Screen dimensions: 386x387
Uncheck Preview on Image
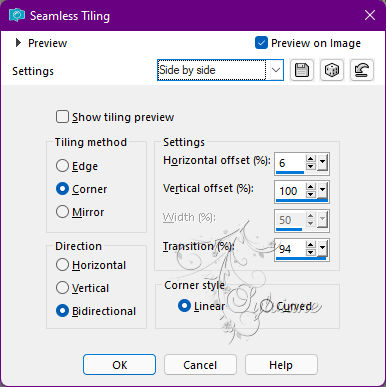261,43
